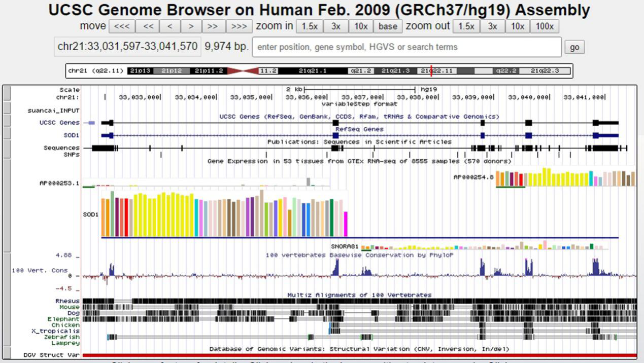Open gray configure button beside UCSC Genes track

point(7,123)
